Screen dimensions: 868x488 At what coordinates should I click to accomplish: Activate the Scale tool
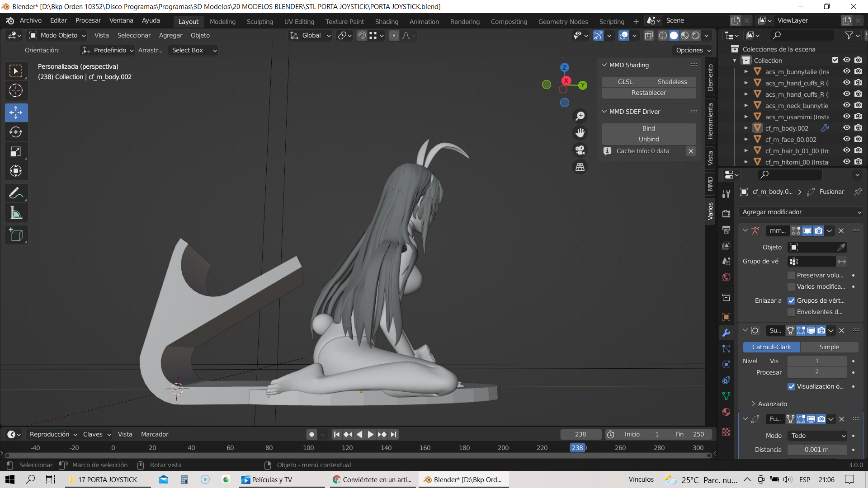pyautogui.click(x=16, y=151)
